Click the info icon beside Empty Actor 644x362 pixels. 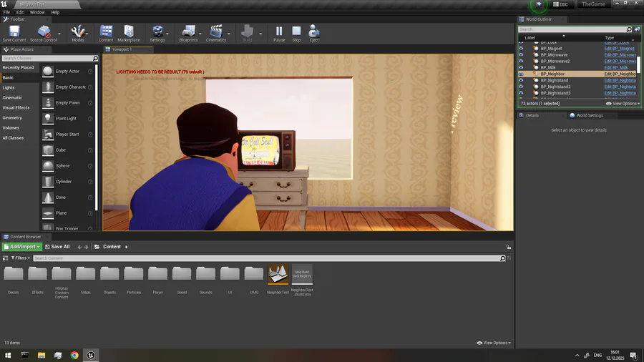90,72
